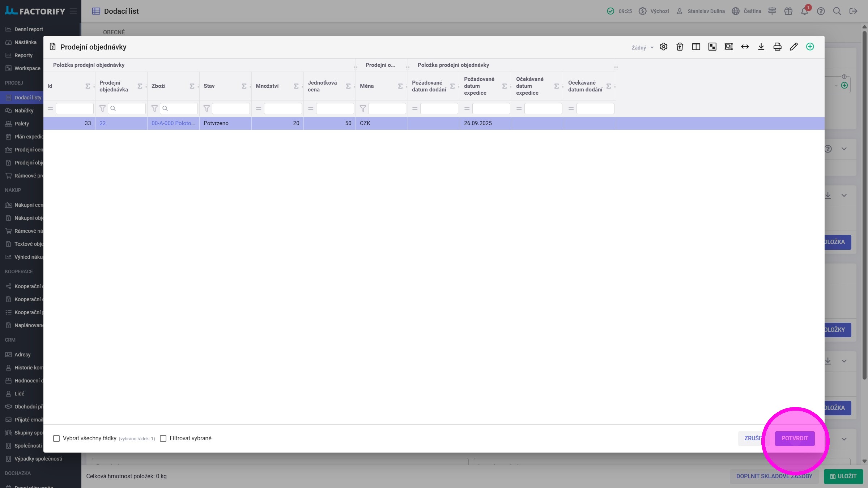Click the column layout icon
The image size is (868, 488).
pos(696,47)
